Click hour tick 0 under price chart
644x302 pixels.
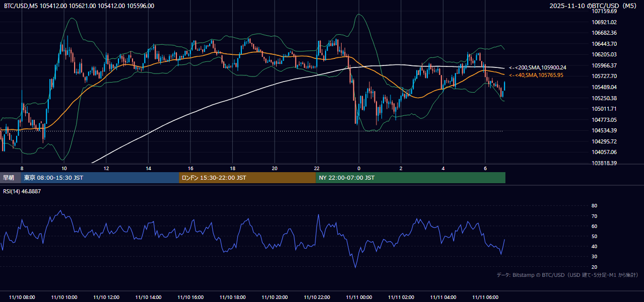pyautogui.click(x=359, y=168)
